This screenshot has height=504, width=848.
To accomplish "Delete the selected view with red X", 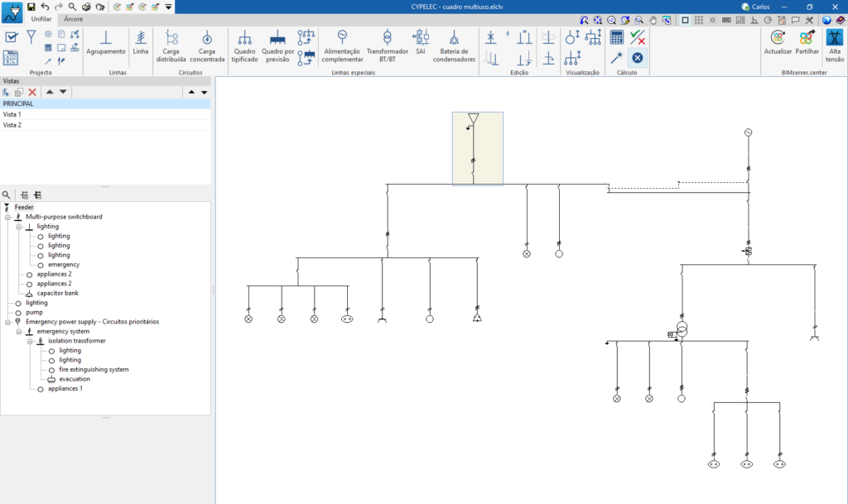I will (x=32, y=92).
